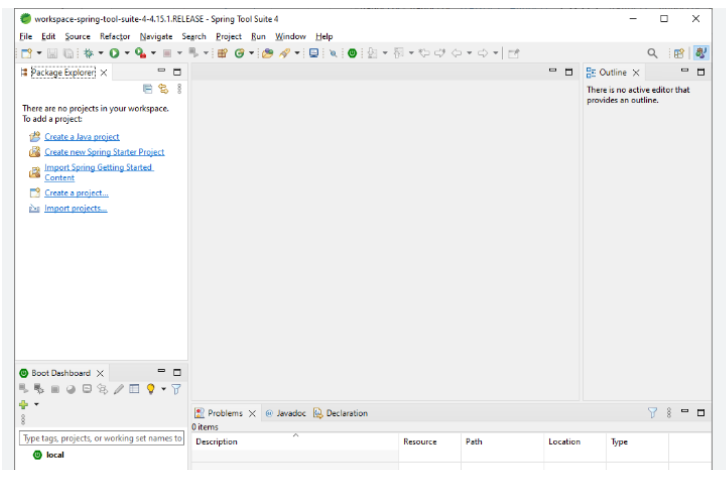727x480 pixels.
Task: Click the greyed Terminate square icon in main toolbar
Action: pyautogui.click(x=167, y=53)
